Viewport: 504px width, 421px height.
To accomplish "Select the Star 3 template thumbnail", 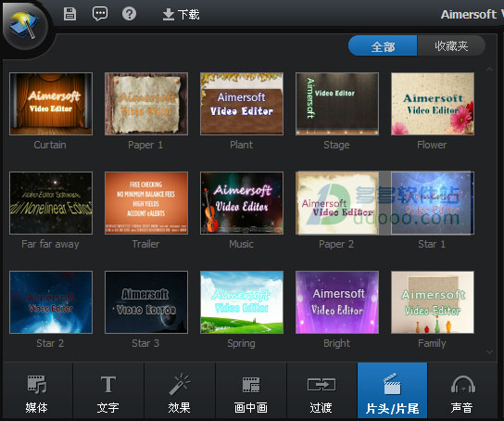I will [146, 302].
